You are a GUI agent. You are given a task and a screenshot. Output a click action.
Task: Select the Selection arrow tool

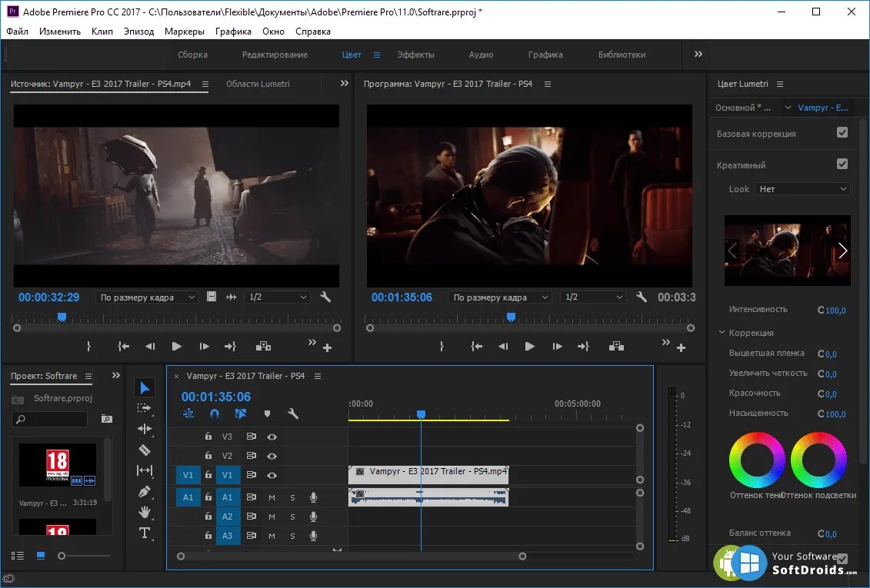(x=145, y=387)
